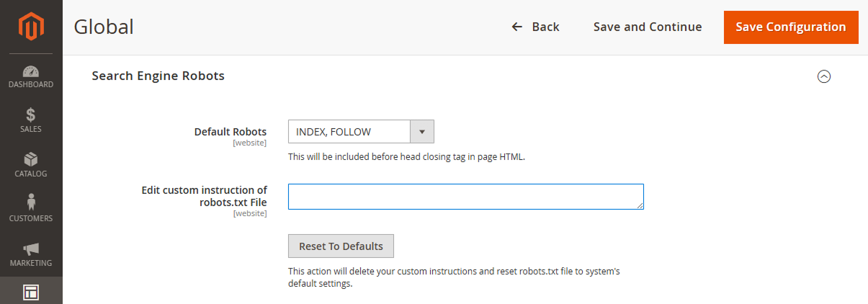Viewport: 868px width, 304px height.
Task: Click the Reset To Defaults button
Action: [341, 246]
